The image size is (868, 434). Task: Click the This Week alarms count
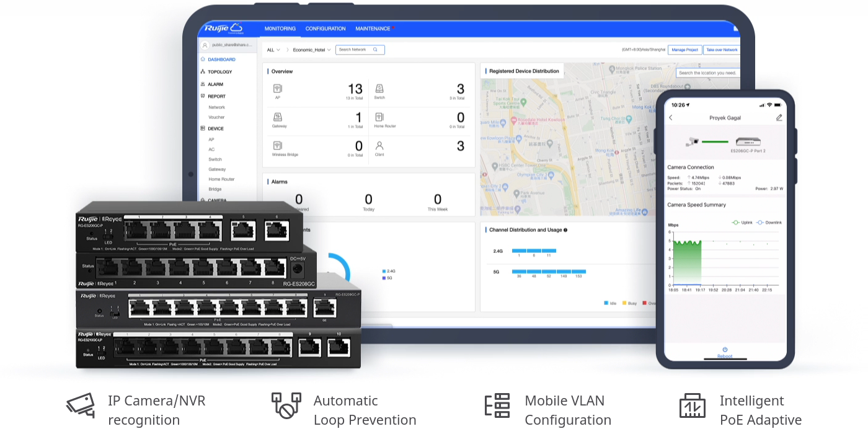(x=438, y=199)
